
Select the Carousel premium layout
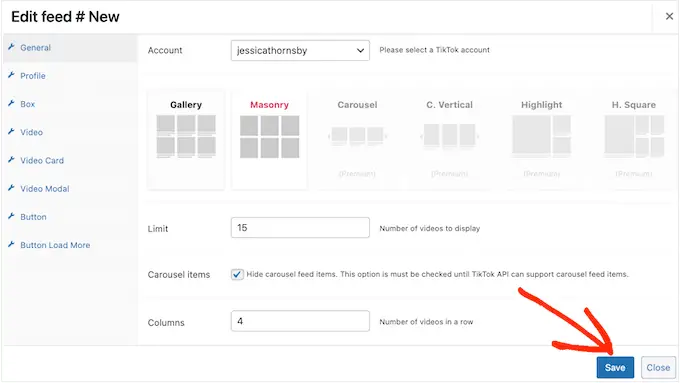pyautogui.click(x=357, y=140)
